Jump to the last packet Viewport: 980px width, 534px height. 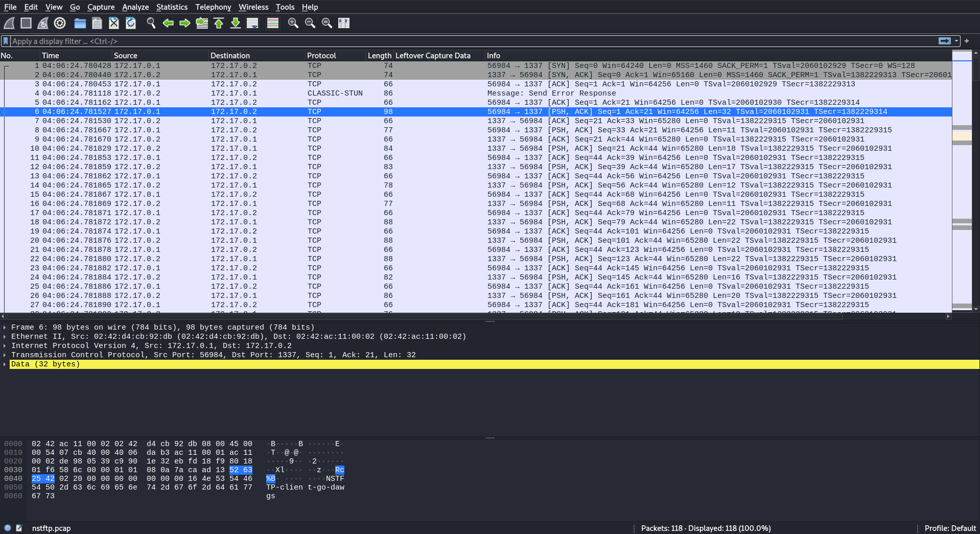tap(236, 23)
